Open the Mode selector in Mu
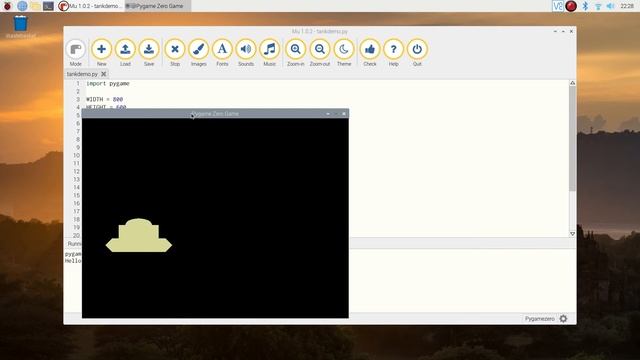Screen dimensions: 640x360 tap(76, 53)
